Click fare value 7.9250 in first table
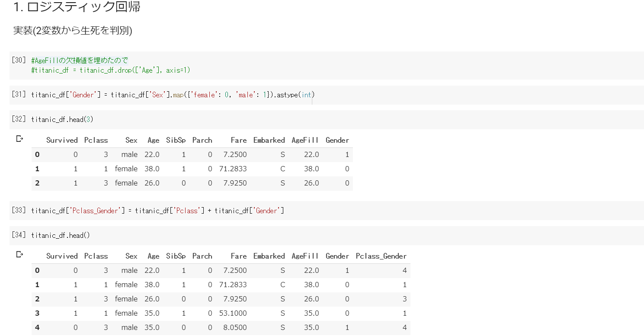This screenshot has width=644, height=336. 235,183
